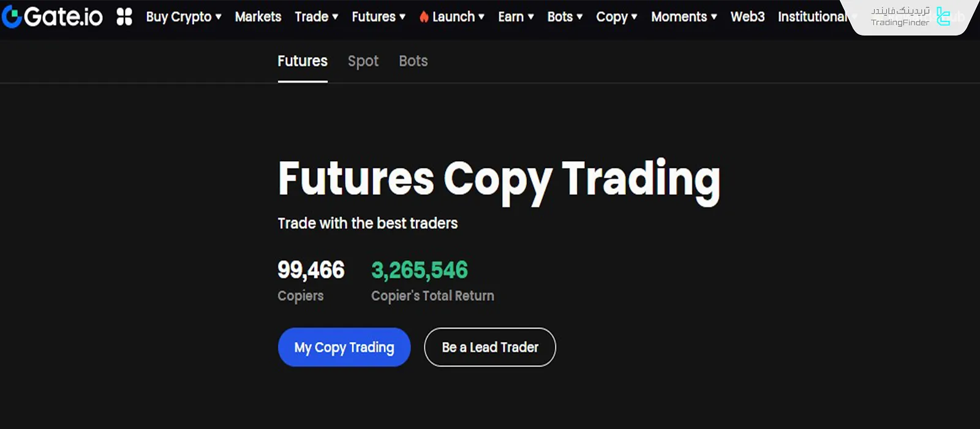980x429 pixels.
Task: Expand the Futures dropdown in the navbar
Action: click(x=378, y=17)
